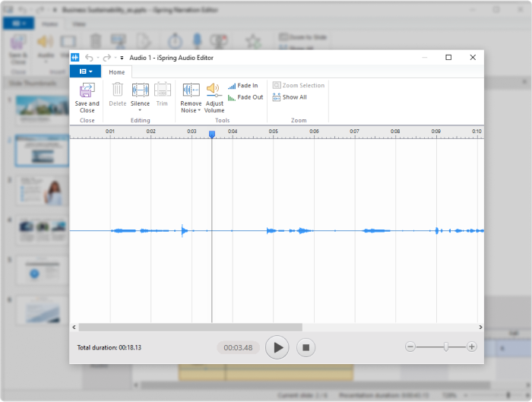Screen dimensions: 532x402
Task: Click Show All to fit waveform
Action: [290, 97]
